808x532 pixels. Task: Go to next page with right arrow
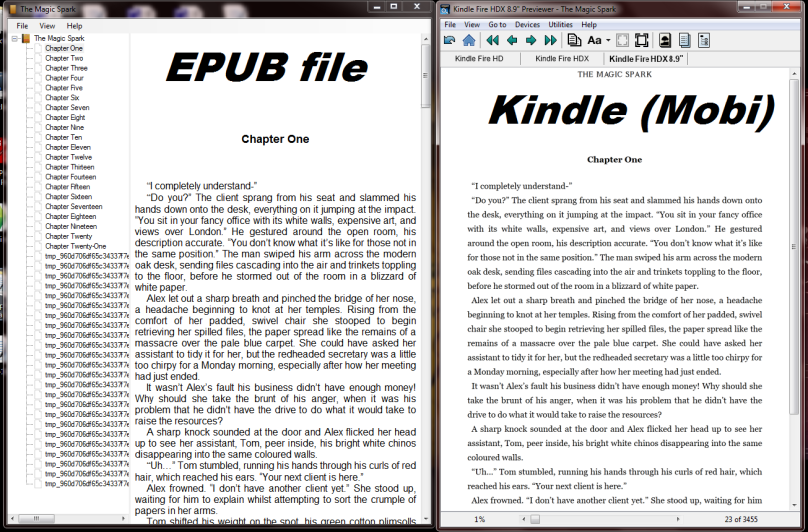(531, 40)
